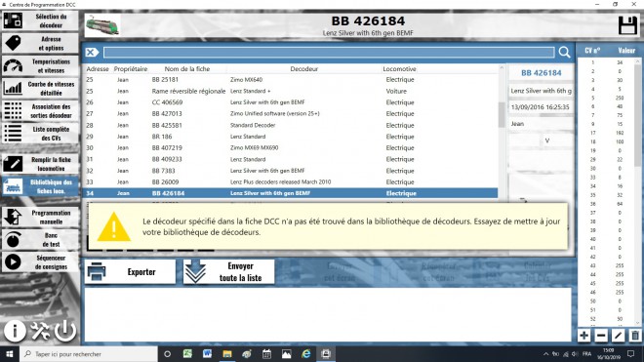Screen dimensions: 644x362
Task: Quit using the power icon
Action: [x=65, y=331]
